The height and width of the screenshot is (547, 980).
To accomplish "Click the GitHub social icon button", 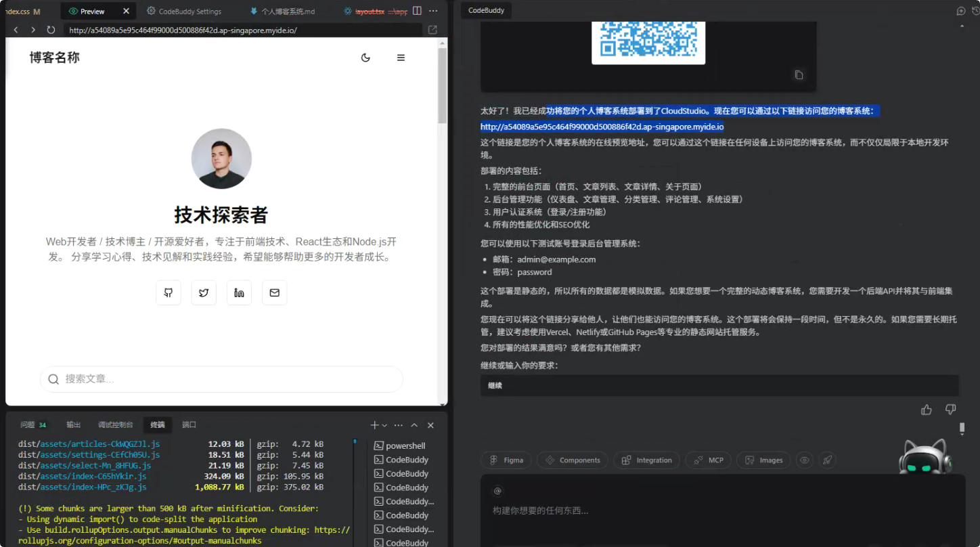I will [169, 292].
